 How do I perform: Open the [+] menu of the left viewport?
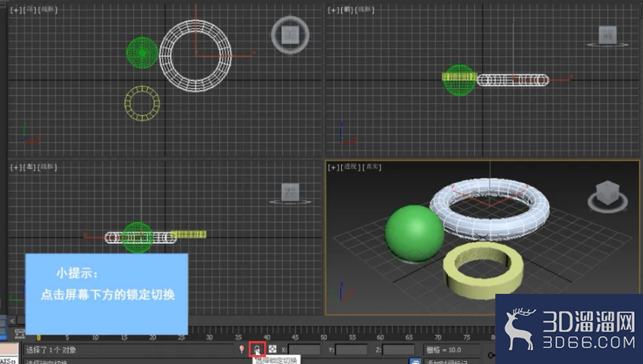coord(16,168)
